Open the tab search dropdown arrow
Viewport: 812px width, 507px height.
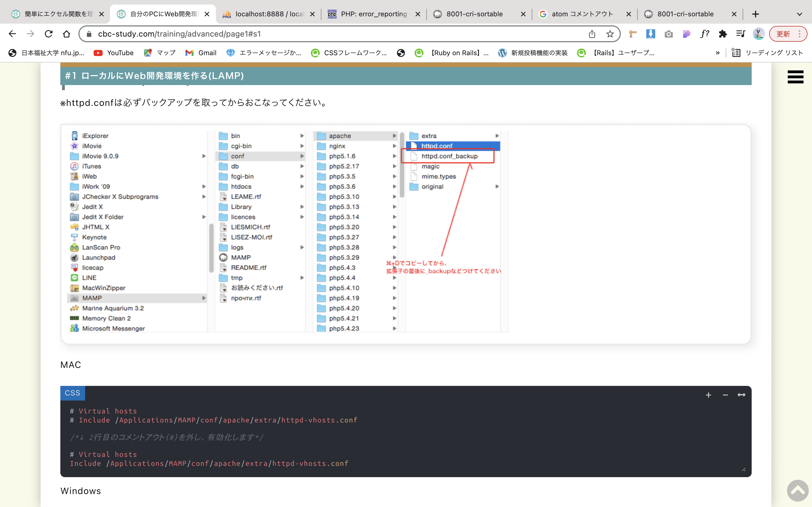click(x=799, y=14)
